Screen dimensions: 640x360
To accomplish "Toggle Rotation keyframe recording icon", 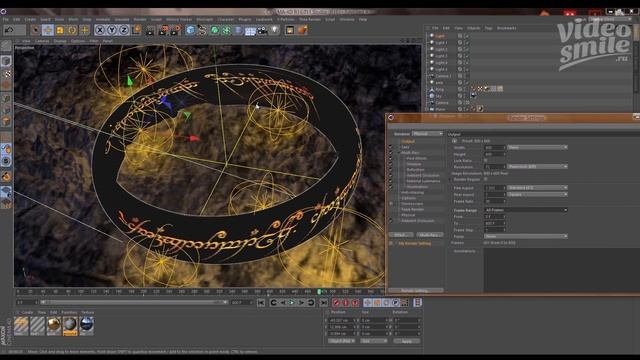I will pyautogui.click(x=386, y=303).
